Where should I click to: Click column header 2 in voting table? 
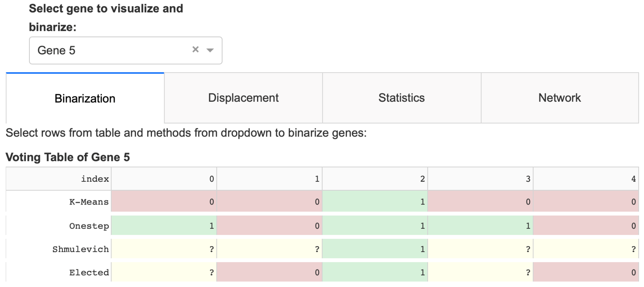click(375, 179)
